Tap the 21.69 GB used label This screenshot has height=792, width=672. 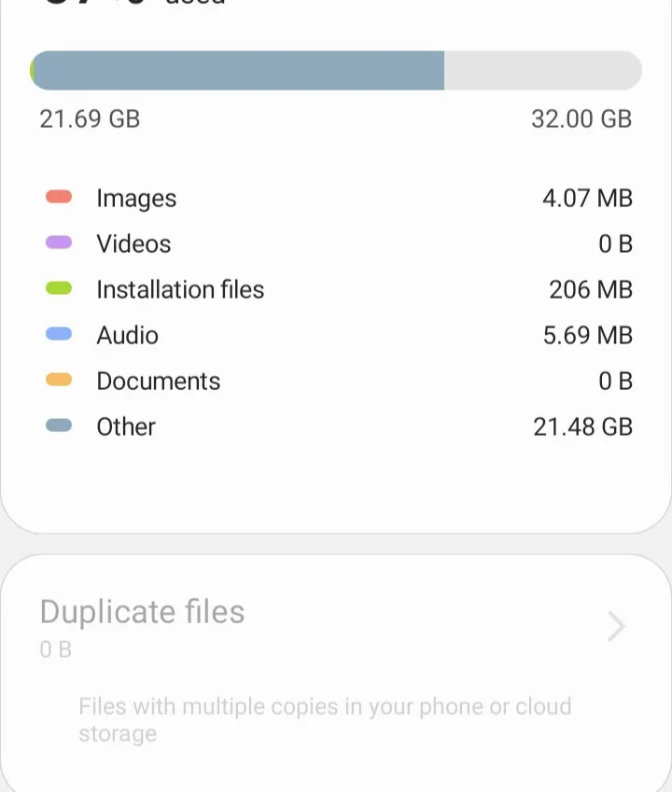coord(90,119)
